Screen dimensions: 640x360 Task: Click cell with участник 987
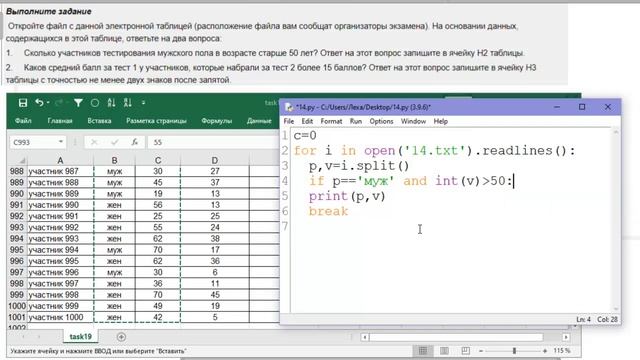pyautogui.click(x=60, y=171)
